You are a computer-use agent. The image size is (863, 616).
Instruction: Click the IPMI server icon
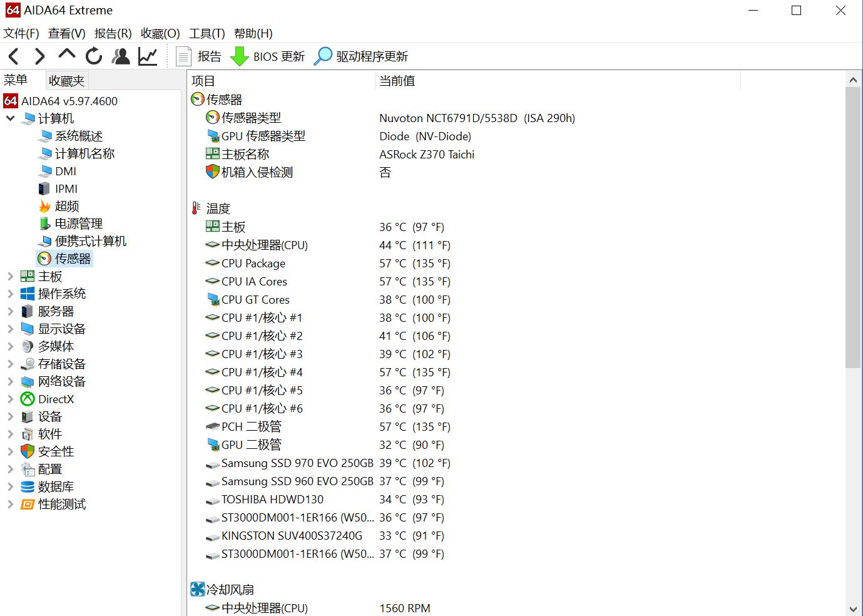click(44, 188)
